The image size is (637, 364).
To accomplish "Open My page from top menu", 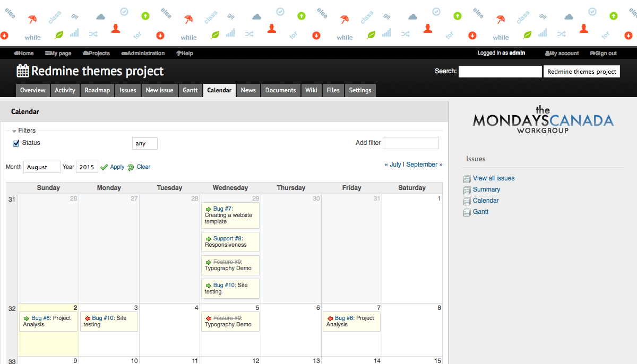I will click(58, 53).
